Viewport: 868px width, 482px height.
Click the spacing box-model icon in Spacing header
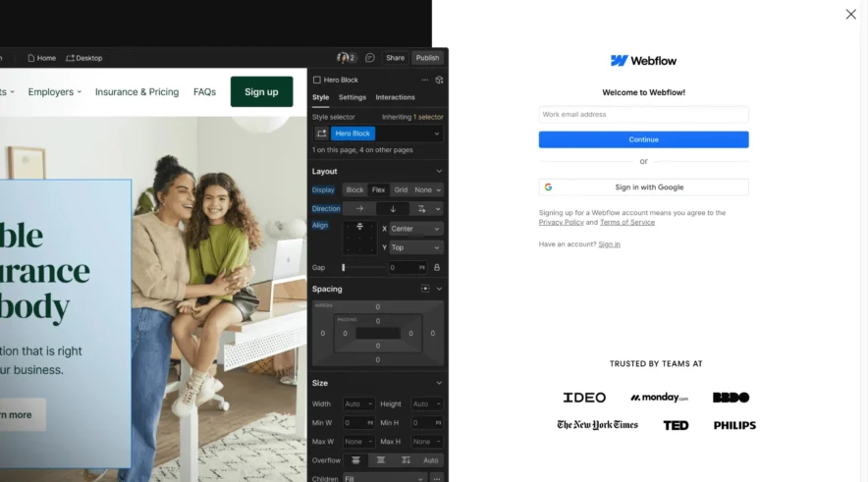[425, 289]
